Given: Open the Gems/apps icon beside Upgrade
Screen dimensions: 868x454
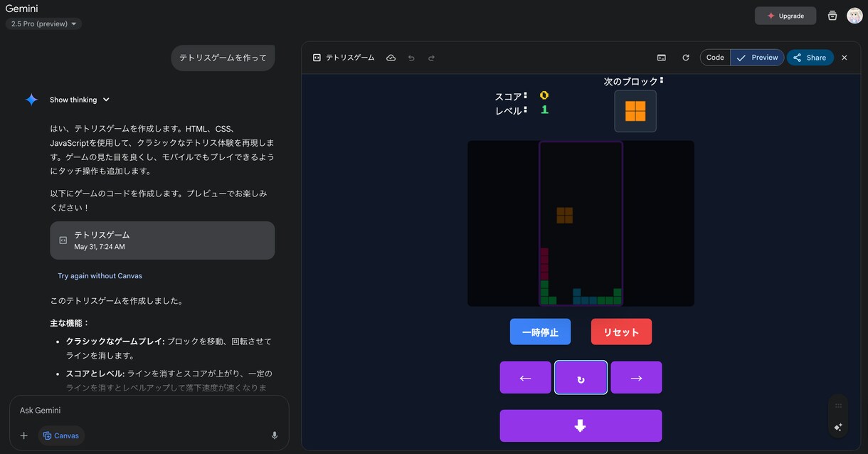Looking at the screenshot, I should click(x=832, y=16).
